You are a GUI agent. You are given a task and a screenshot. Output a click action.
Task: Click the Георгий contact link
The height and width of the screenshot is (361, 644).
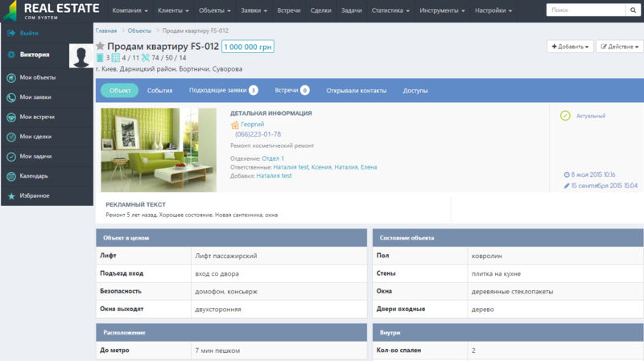tap(251, 125)
